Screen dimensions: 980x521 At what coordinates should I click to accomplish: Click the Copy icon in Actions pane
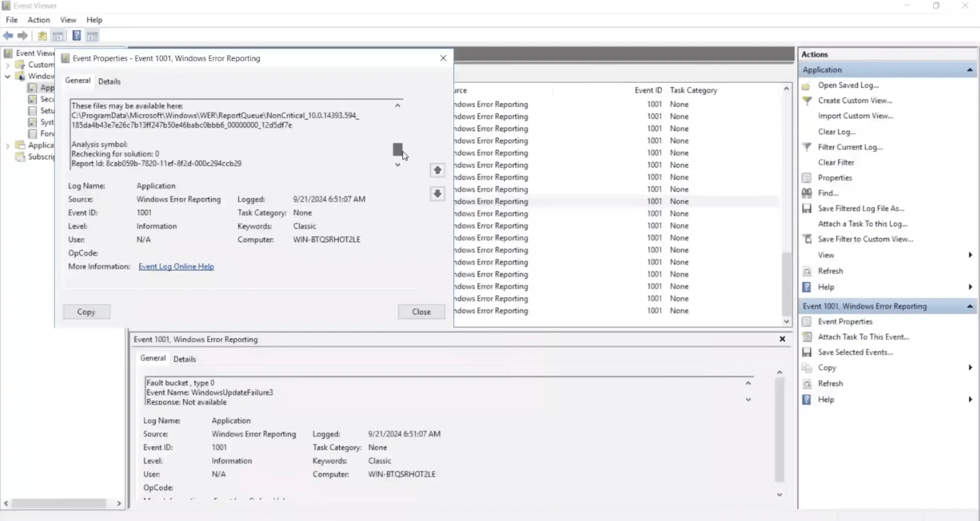[807, 368]
